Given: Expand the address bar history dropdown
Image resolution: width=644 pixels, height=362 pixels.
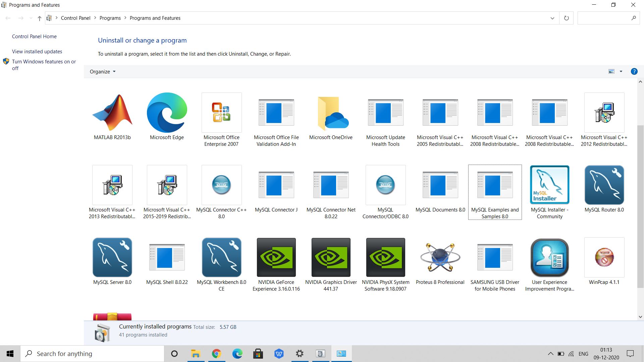Looking at the screenshot, I should click(552, 18).
